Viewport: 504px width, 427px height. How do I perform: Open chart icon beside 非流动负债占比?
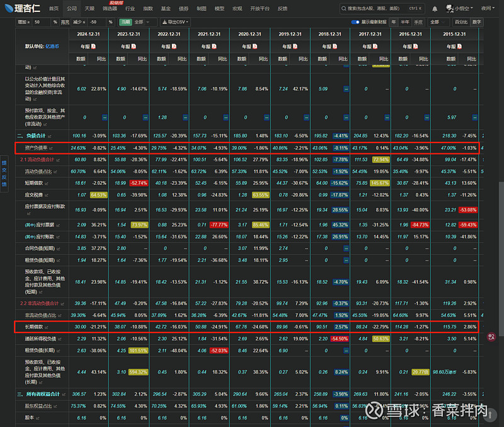(60, 315)
